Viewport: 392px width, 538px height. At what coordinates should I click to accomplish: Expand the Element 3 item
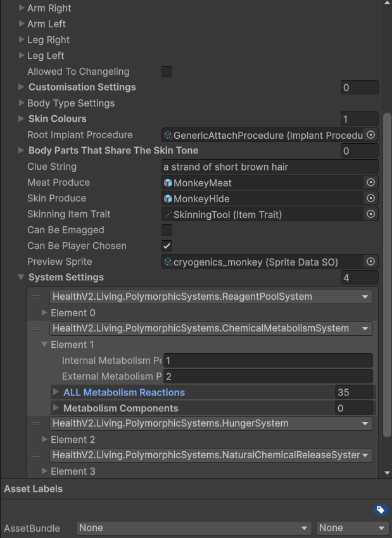pyautogui.click(x=44, y=471)
